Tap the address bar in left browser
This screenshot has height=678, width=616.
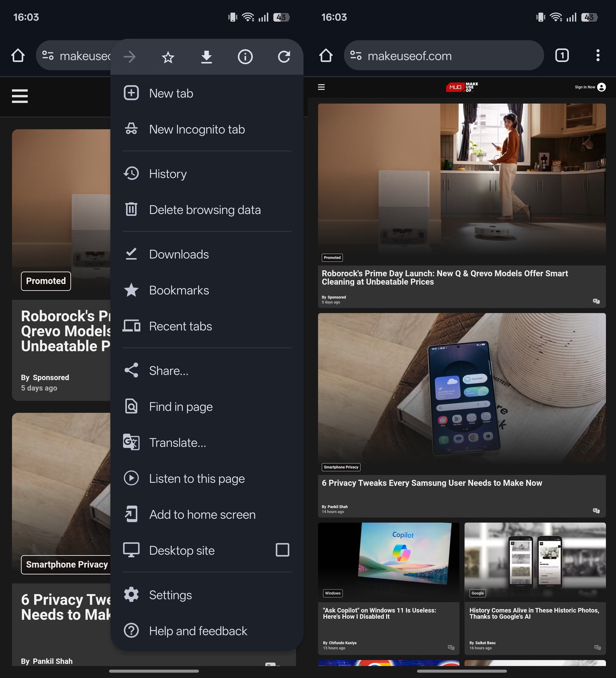pyautogui.click(x=74, y=55)
